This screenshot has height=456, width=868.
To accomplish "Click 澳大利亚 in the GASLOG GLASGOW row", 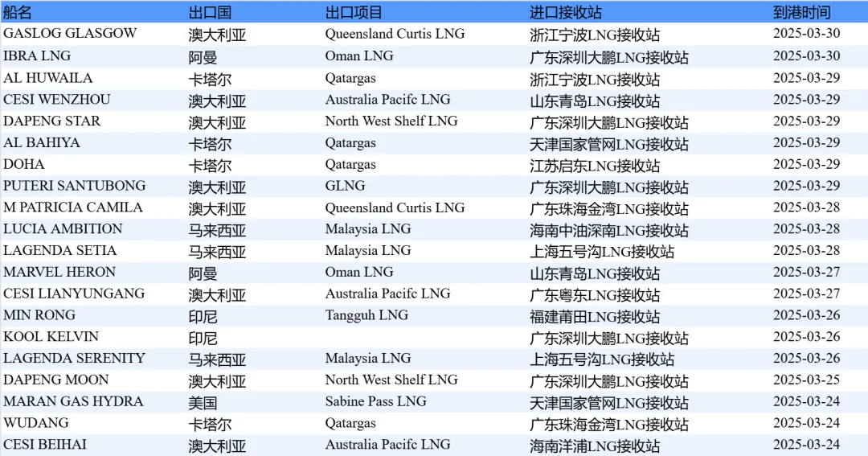I will pos(217,35).
